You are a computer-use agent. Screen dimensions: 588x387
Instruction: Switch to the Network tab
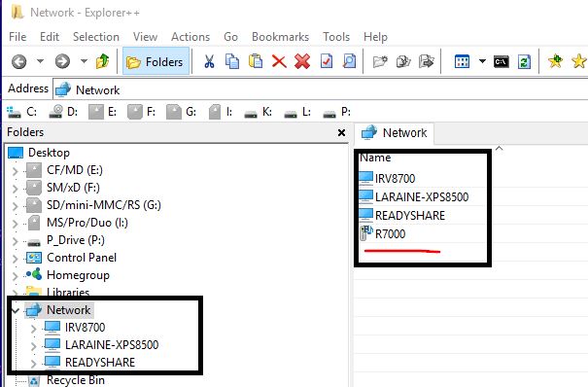pyautogui.click(x=394, y=133)
